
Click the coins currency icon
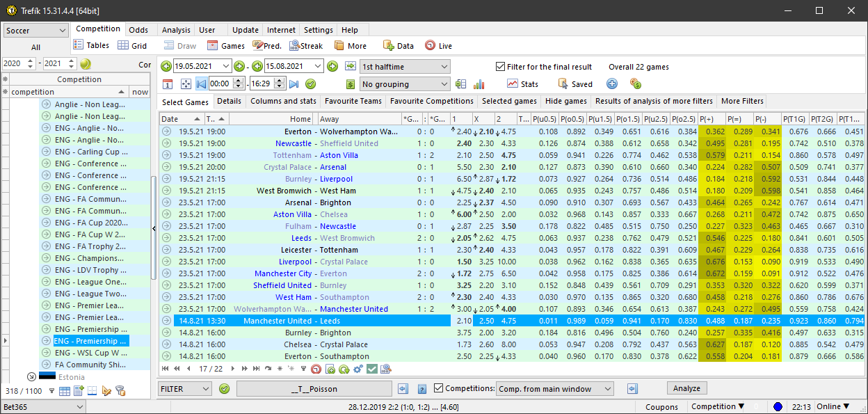[x=635, y=84]
